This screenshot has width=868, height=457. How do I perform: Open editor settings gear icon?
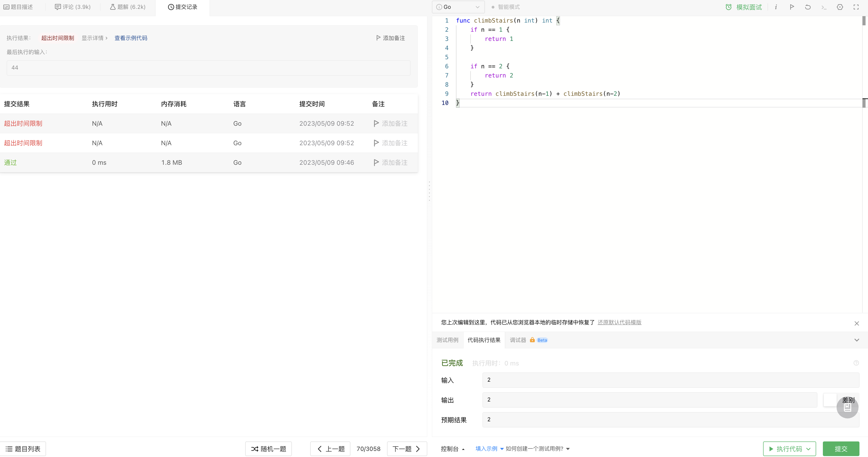pyautogui.click(x=840, y=7)
